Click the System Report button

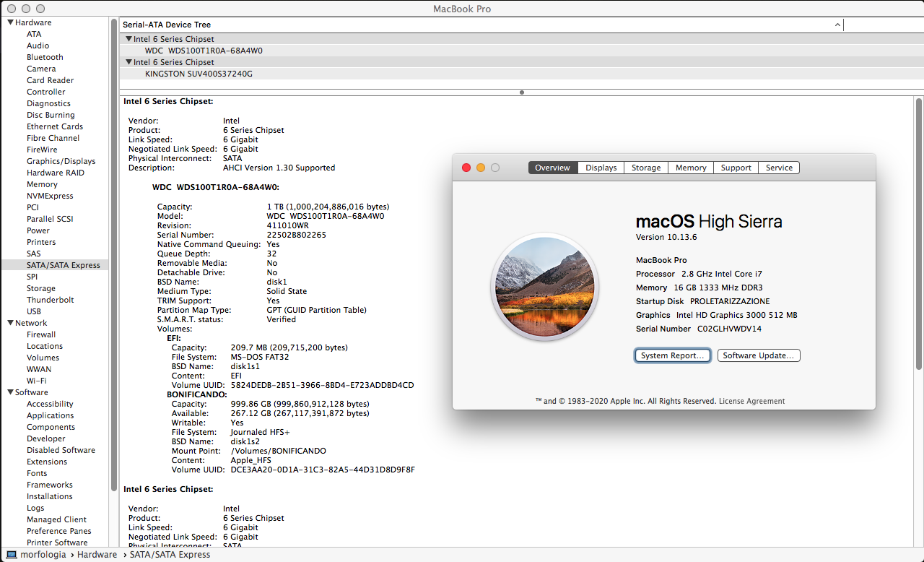pyautogui.click(x=673, y=355)
